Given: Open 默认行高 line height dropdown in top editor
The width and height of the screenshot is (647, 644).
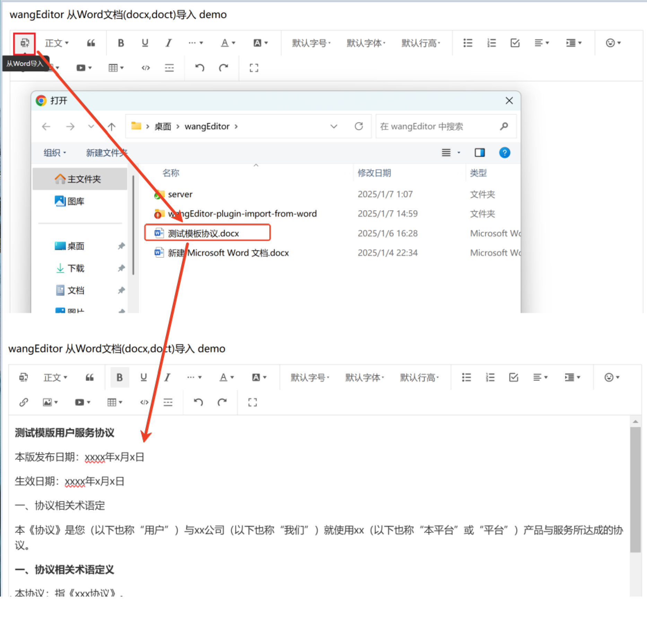Looking at the screenshot, I should point(421,43).
